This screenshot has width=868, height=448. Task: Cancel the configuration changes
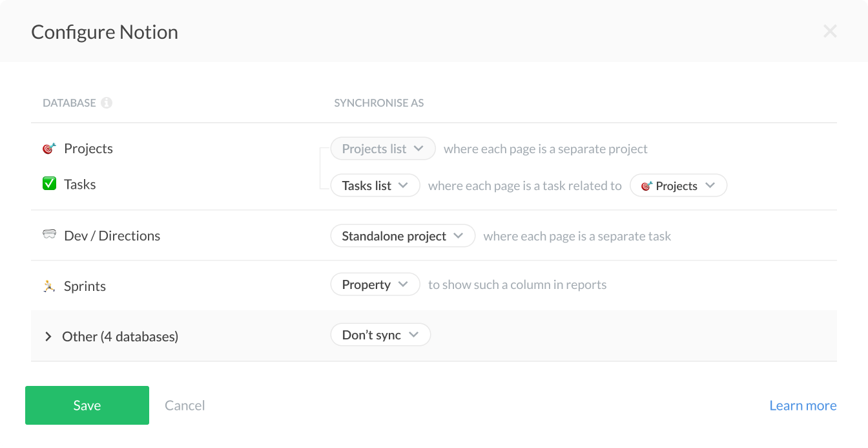point(185,405)
